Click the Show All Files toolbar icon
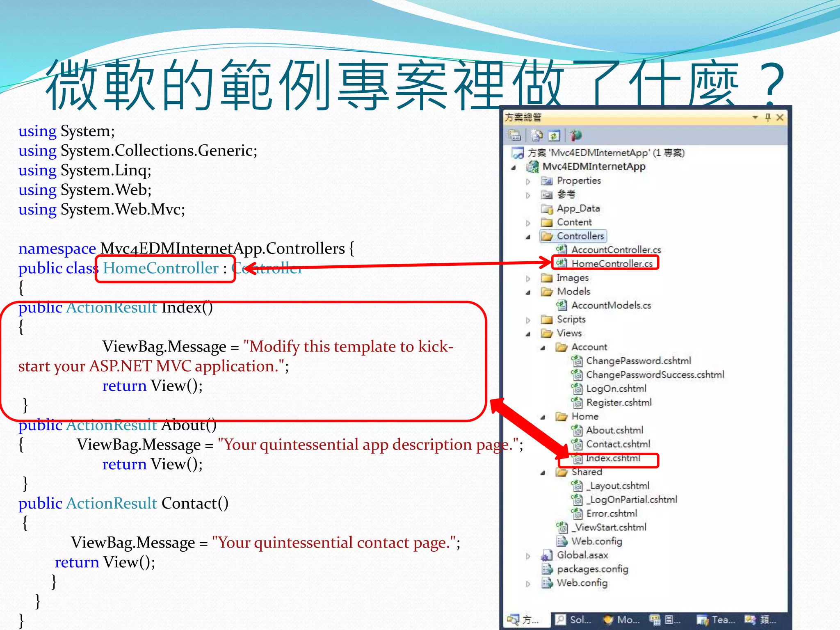 coord(536,135)
